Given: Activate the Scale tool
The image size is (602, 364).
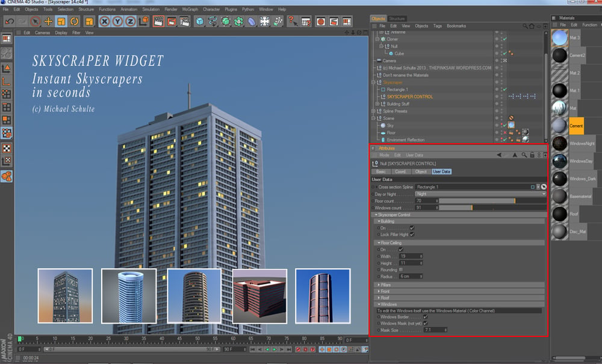Looking at the screenshot, I should [x=61, y=22].
